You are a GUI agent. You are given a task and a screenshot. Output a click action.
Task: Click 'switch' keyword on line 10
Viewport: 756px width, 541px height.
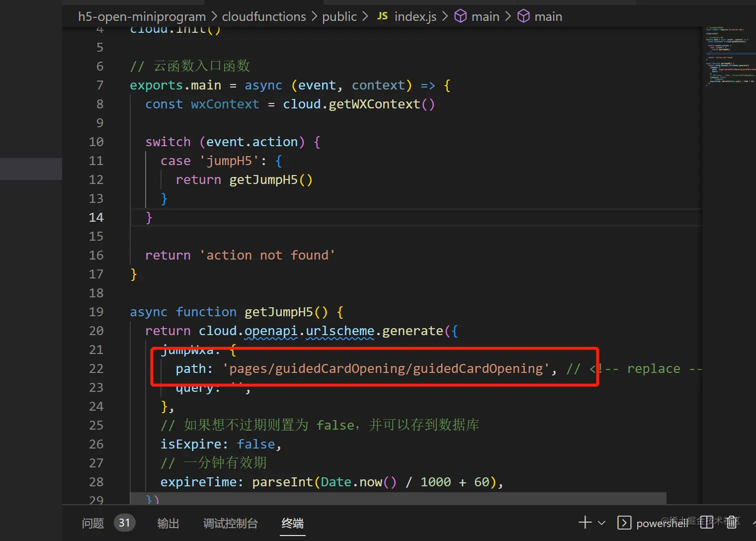click(168, 142)
